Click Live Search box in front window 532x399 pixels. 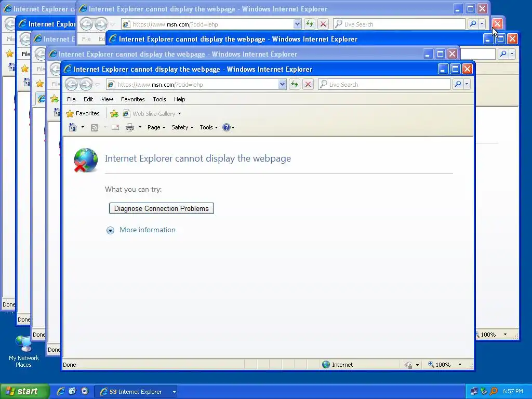pos(384,84)
